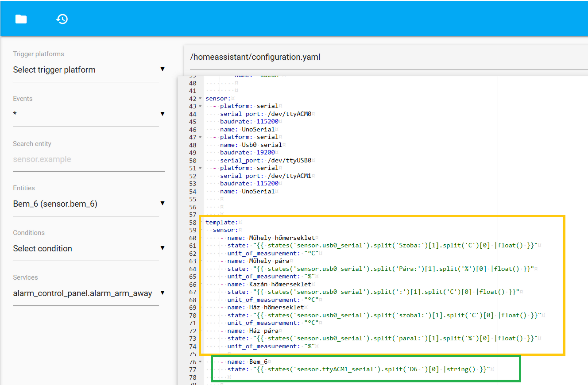This screenshot has width=588, height=385.
Task: Place cursor on baudrate 115200 at line 45
Action: [249, 122]
